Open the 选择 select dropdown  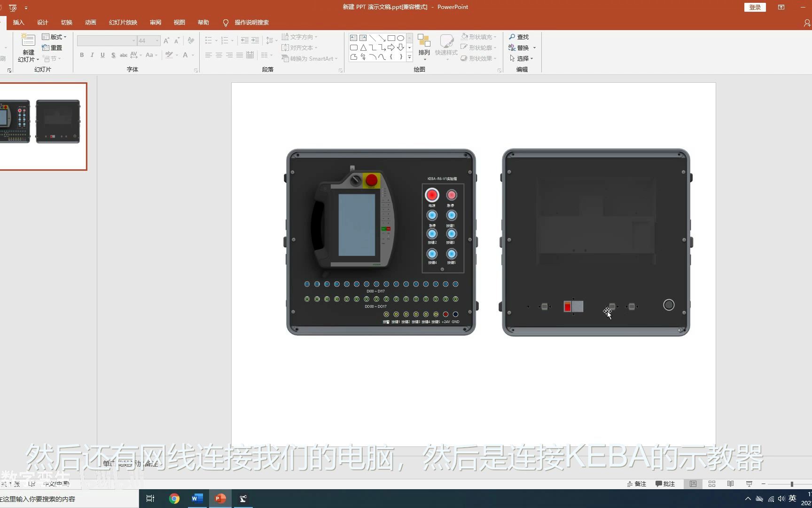521,58
